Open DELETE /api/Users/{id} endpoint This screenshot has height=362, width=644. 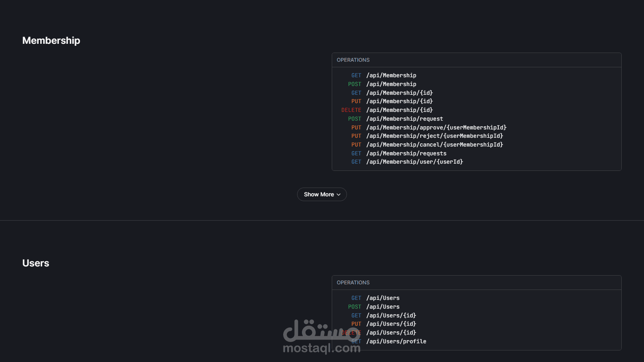(x=379, y=333)
